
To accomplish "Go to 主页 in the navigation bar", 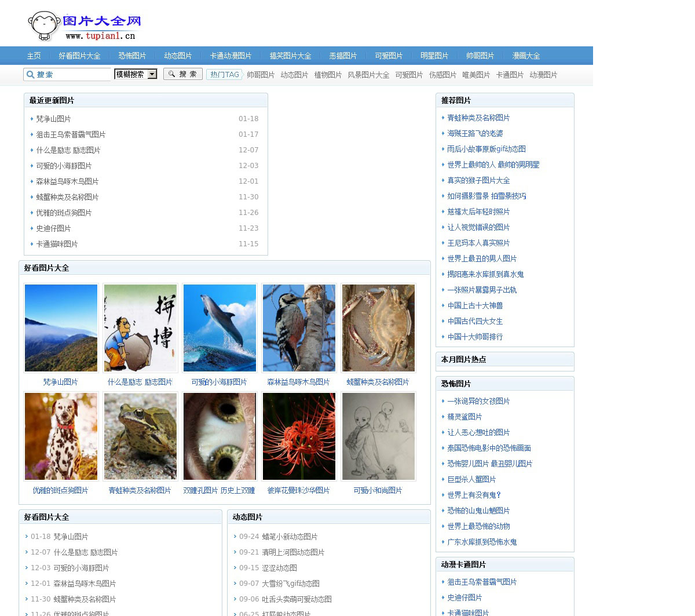I will pyautogui.click(x=34, y=56).
